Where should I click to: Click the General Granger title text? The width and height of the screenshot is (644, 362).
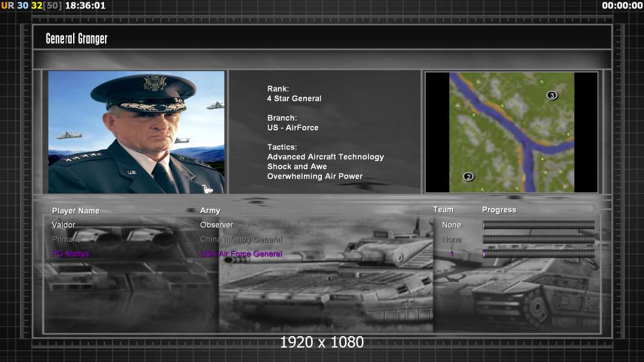(x=76, y=39)
